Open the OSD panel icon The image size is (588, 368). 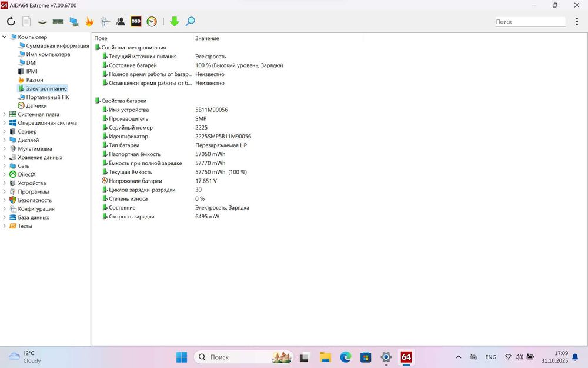point(136,21)
